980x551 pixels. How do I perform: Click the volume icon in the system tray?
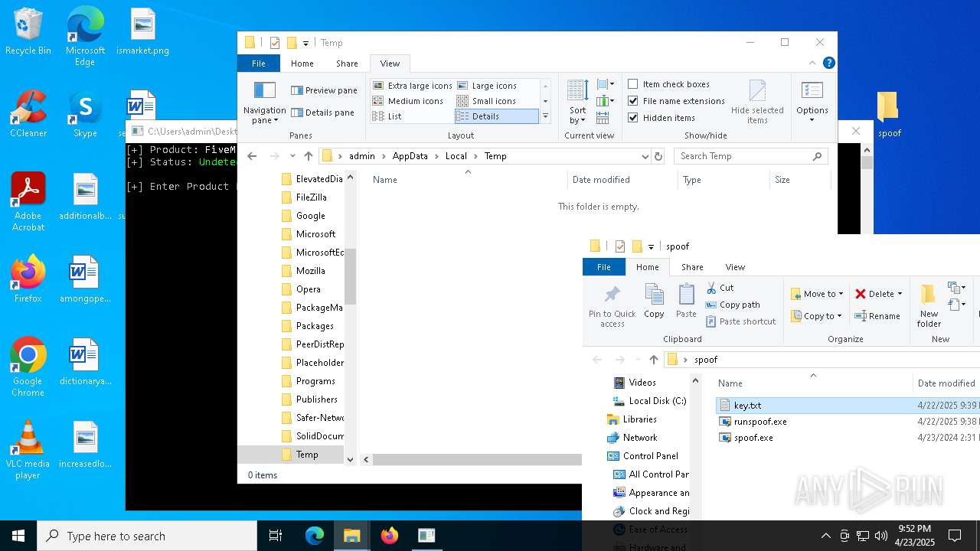881,536
